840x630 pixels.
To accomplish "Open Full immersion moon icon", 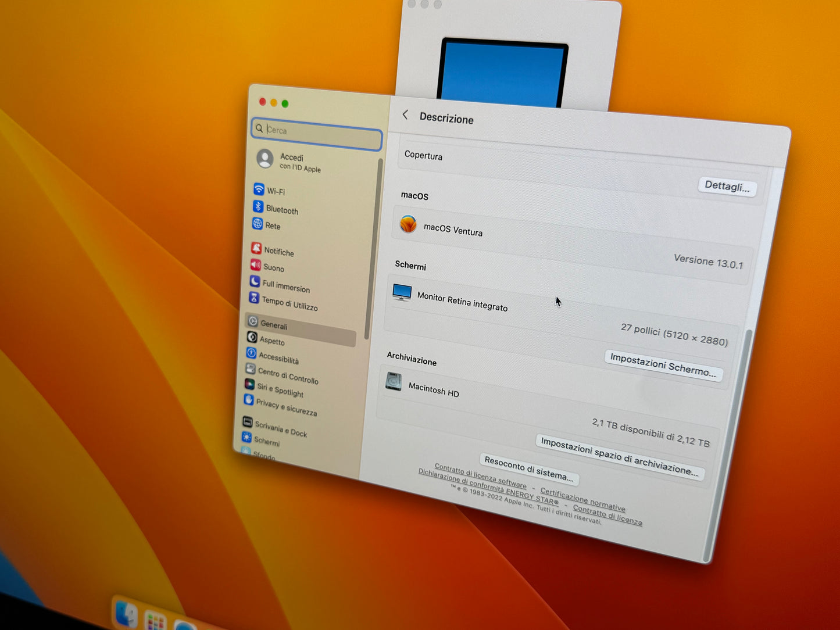I will (x=255, y=281).
